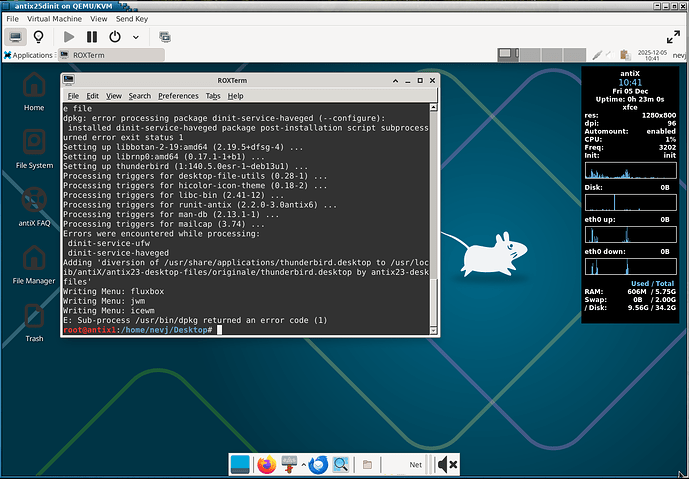This screenshot has width=689, height=479.
Task: Select ROXTerm button in guest taskbar
Action: click(112, 55)
